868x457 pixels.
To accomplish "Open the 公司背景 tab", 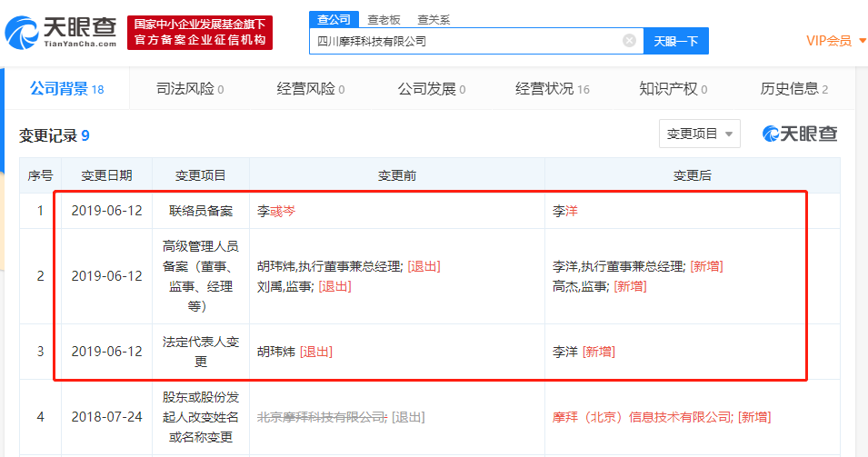I will [x=67, y=88].
